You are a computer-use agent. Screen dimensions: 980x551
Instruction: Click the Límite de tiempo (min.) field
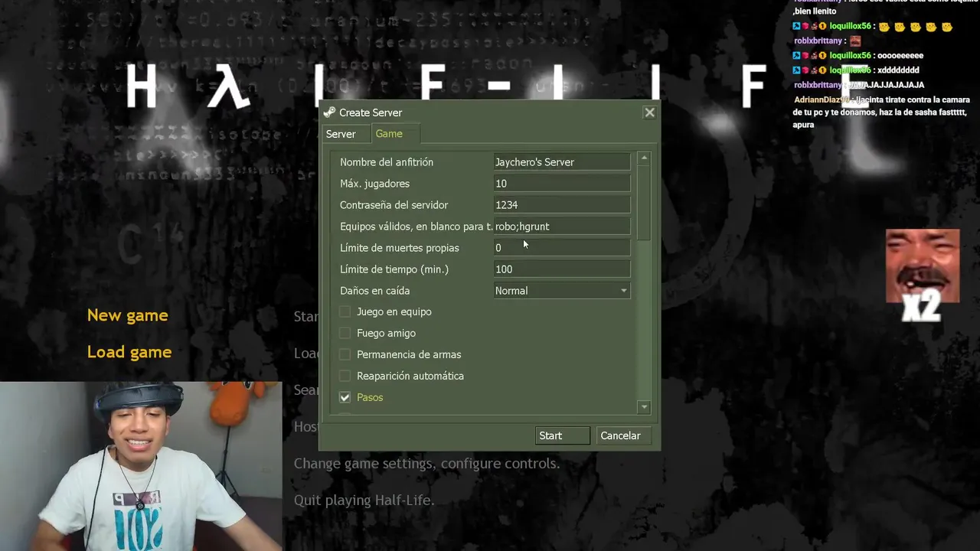[562, 269]
